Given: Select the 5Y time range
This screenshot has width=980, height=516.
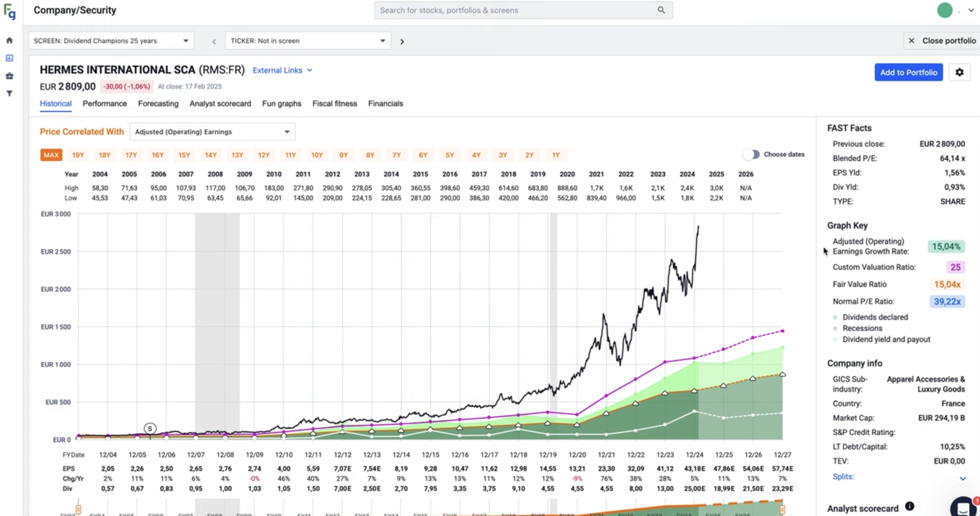Looking at the screenshot, I should pyautogui.click(x=449, y=155).
